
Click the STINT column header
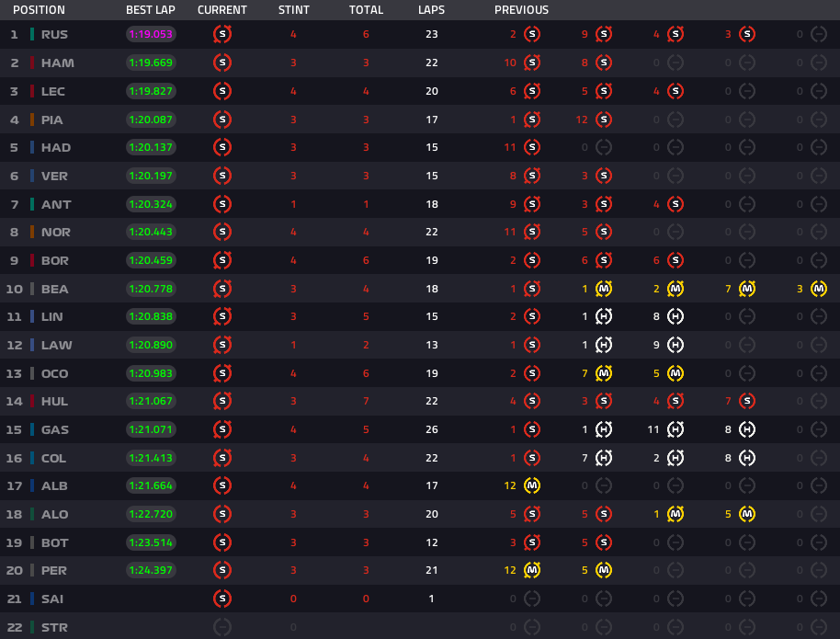tap(293, 10)
